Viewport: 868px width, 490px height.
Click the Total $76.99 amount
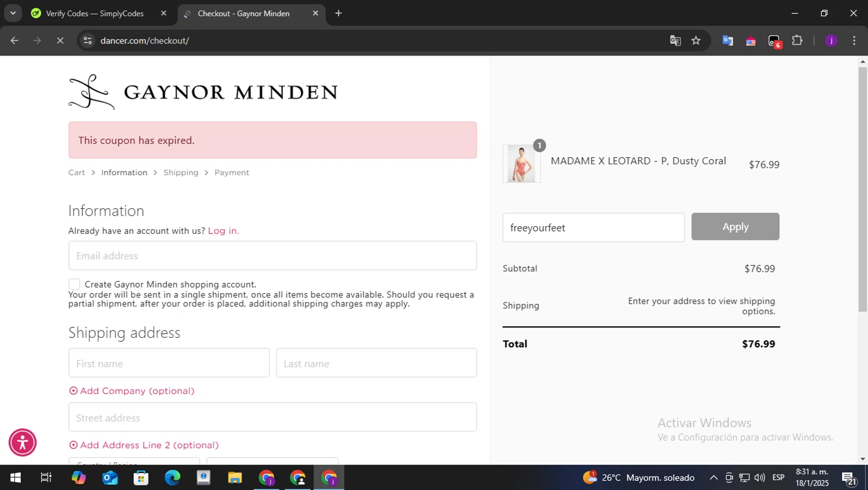759,344
